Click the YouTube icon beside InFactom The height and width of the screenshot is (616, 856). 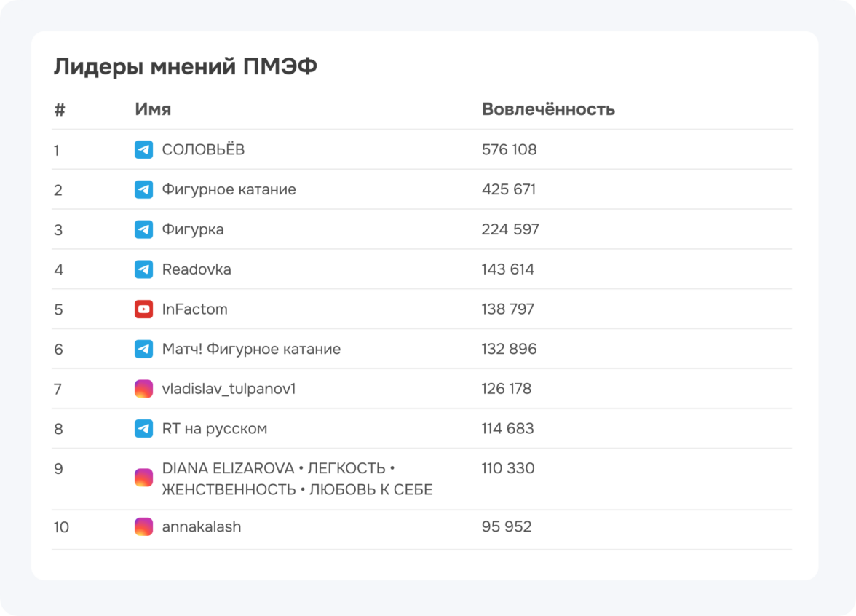click(144, 309)
